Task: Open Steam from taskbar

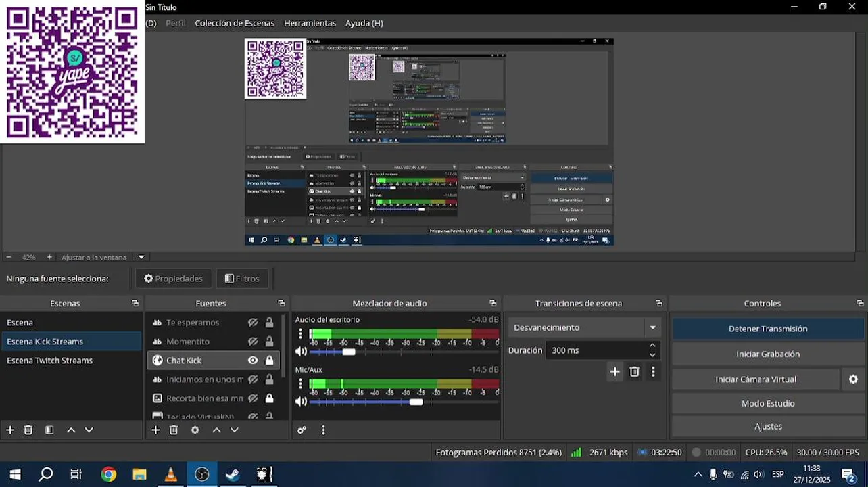Action: (x=232, y=475)
